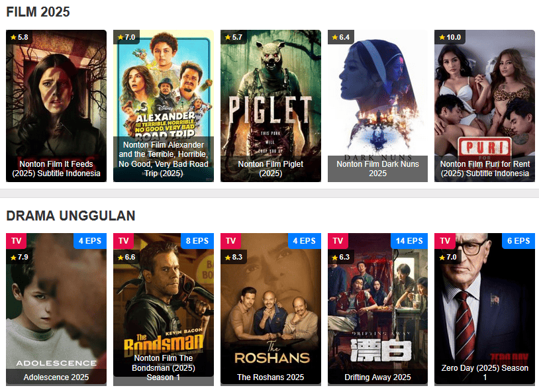Click the 5.8 star rating badge

(x=19, y=37)
